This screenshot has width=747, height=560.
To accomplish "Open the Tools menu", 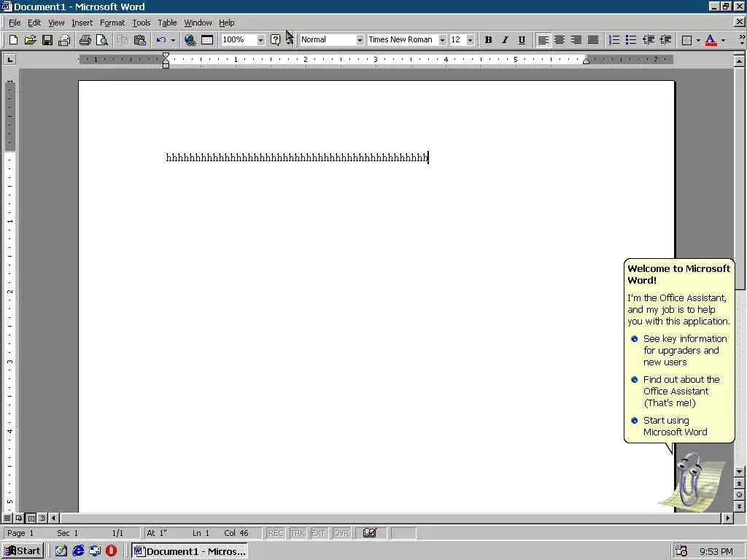I will [142, 23].
